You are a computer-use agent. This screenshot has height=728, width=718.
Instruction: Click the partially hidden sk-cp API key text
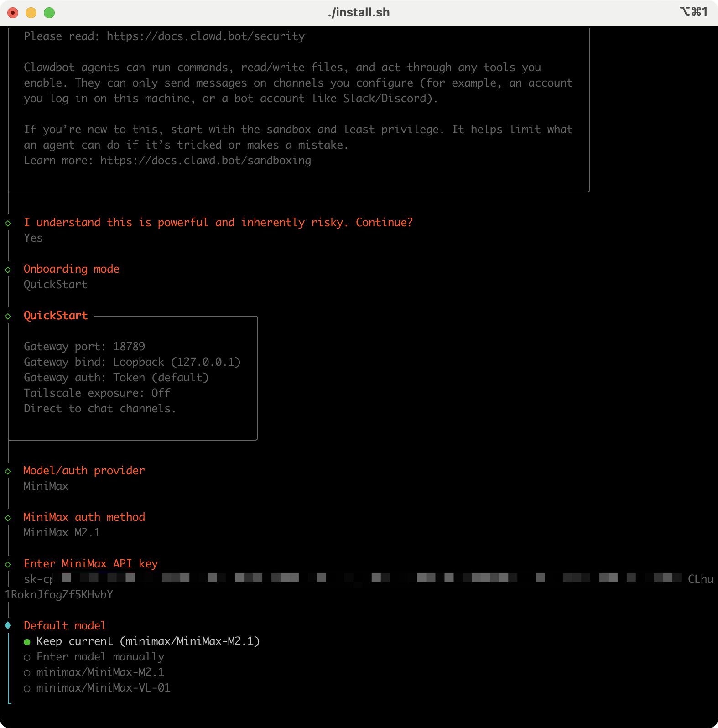pos(38,579)
